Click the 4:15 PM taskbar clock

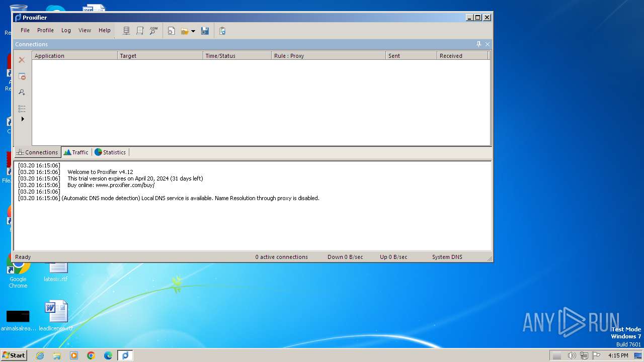pyautogui.click(x=618, y=355)
